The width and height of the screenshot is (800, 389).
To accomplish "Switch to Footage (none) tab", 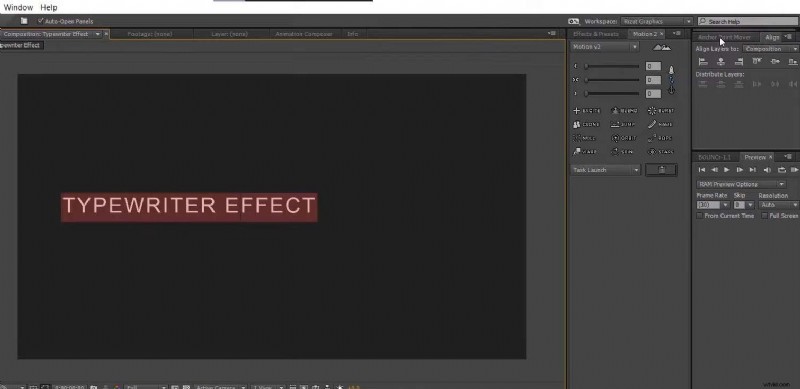I will tap(150, 34).
